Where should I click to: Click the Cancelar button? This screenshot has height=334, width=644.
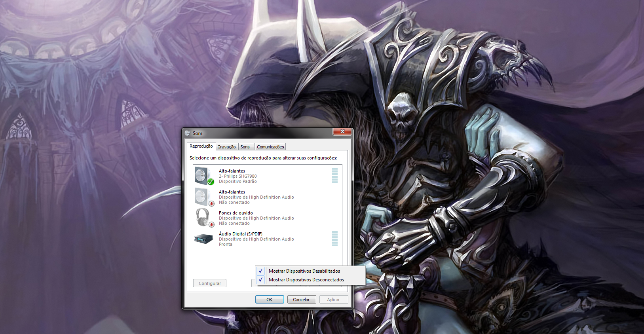[301, 300]
